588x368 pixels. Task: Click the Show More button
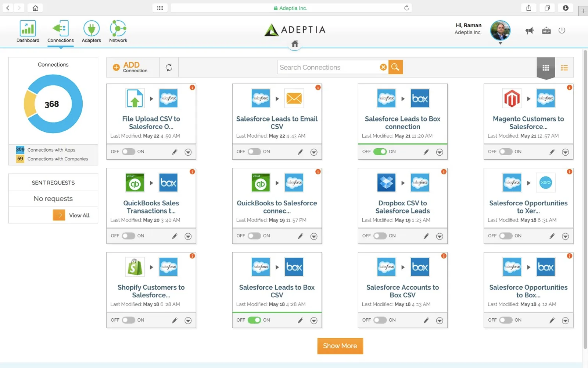click(340, 346)
